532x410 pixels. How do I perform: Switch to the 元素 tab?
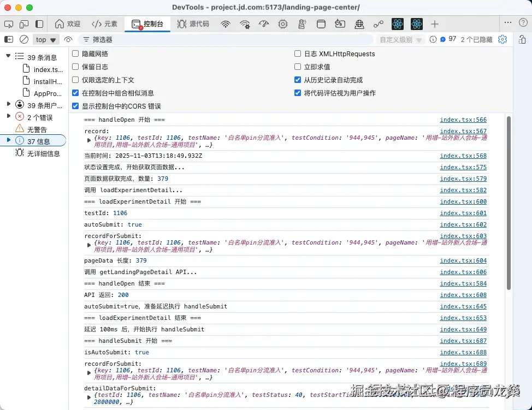(x=104, y=24)
